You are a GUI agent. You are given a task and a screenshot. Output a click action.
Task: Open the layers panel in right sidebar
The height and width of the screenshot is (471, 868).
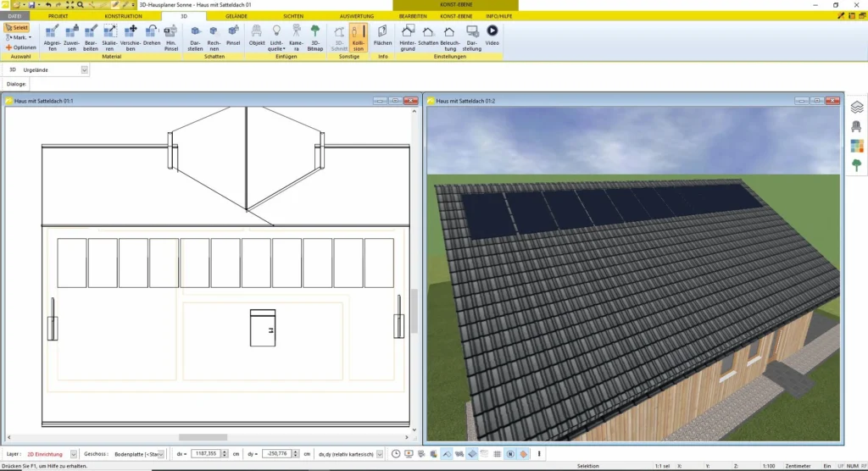[856, 107]
